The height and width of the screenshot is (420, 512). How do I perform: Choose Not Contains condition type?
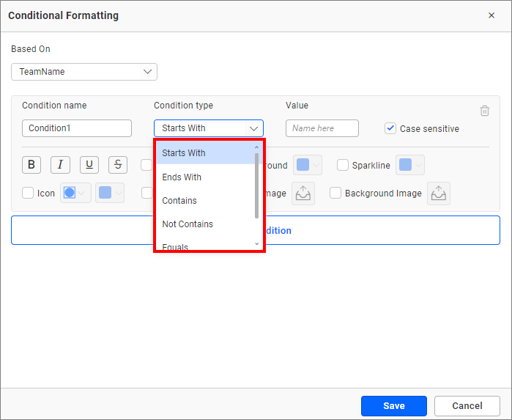[188, 224]
